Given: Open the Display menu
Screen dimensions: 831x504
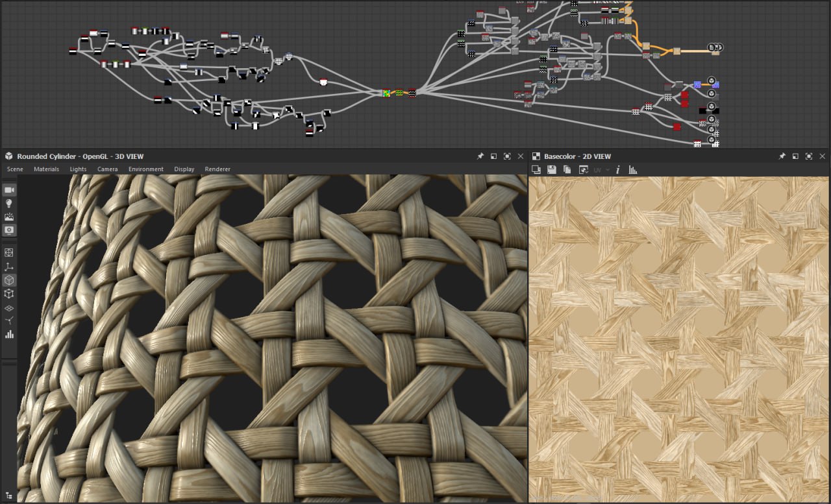Looking at the screenshot, I should [x=184, y=169].
